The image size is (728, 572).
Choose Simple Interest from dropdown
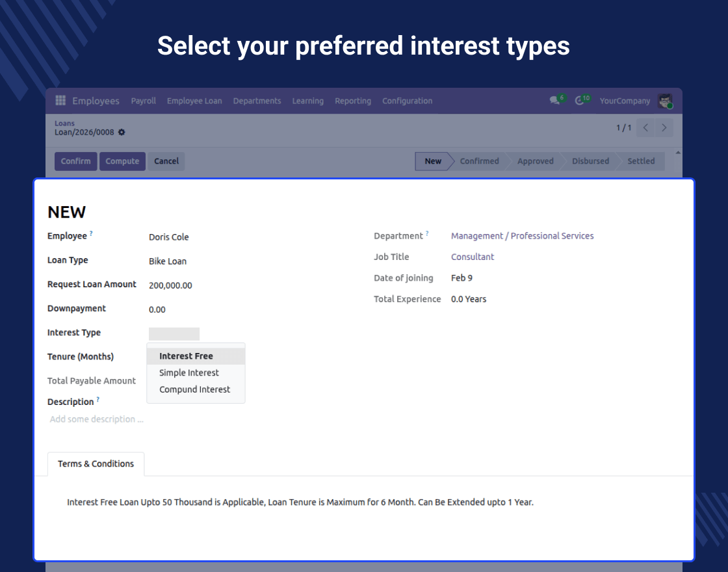tap(196, 373)
